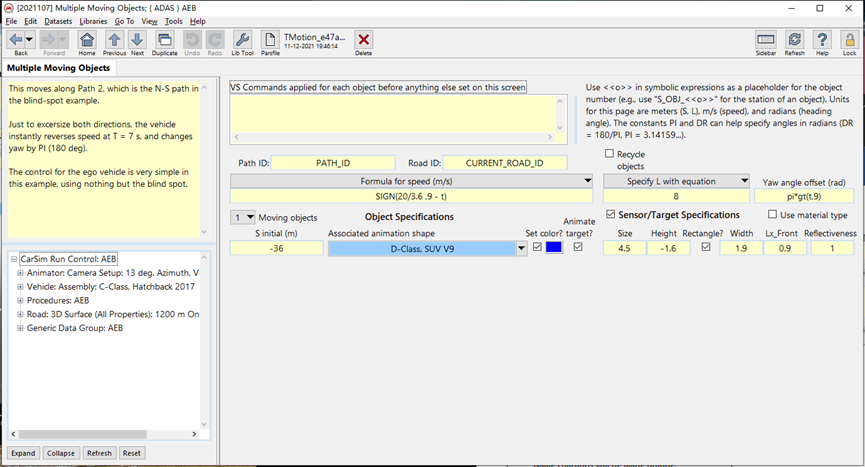Go to Home screen icon

tap(87, 40)
